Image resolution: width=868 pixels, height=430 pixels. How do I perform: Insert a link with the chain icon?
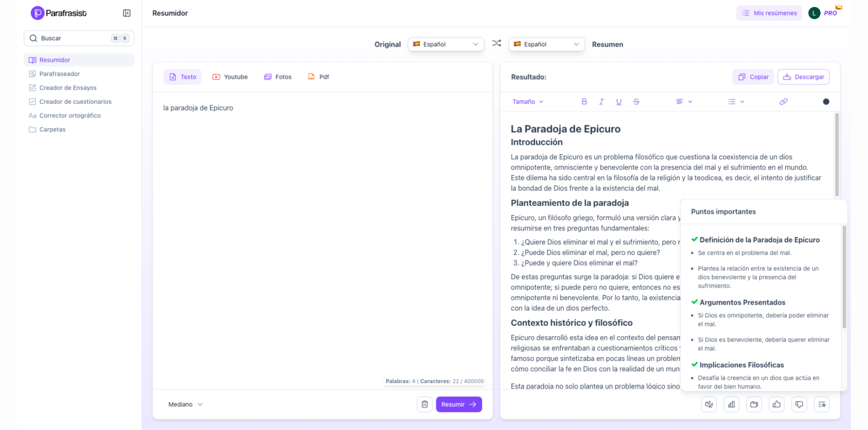(783, 102)
